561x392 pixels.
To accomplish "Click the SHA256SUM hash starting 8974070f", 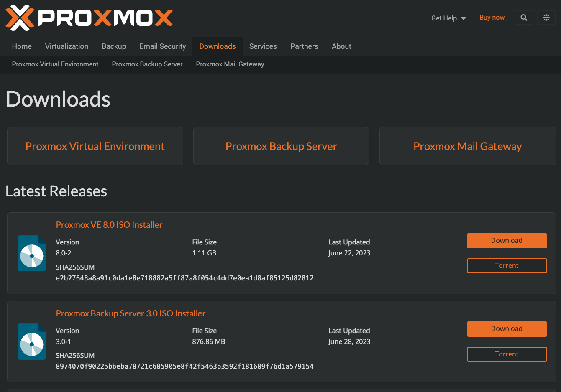I will click(x=184, y=366).
